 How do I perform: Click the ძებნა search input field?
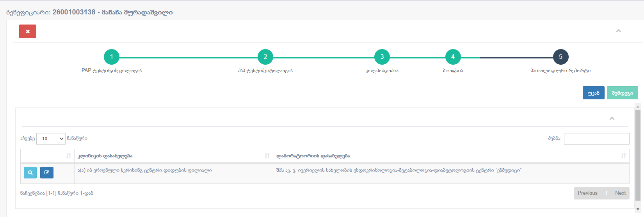pos(596,139)
